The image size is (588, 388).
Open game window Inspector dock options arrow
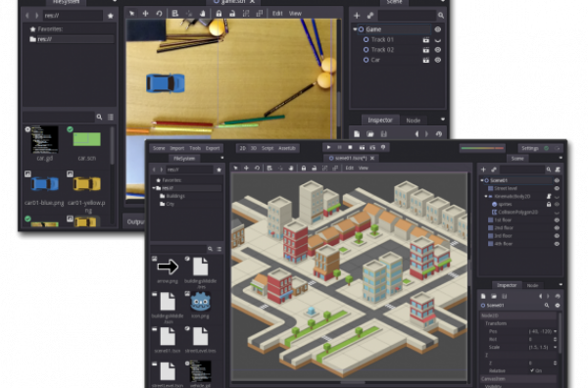tap(443, 120)
